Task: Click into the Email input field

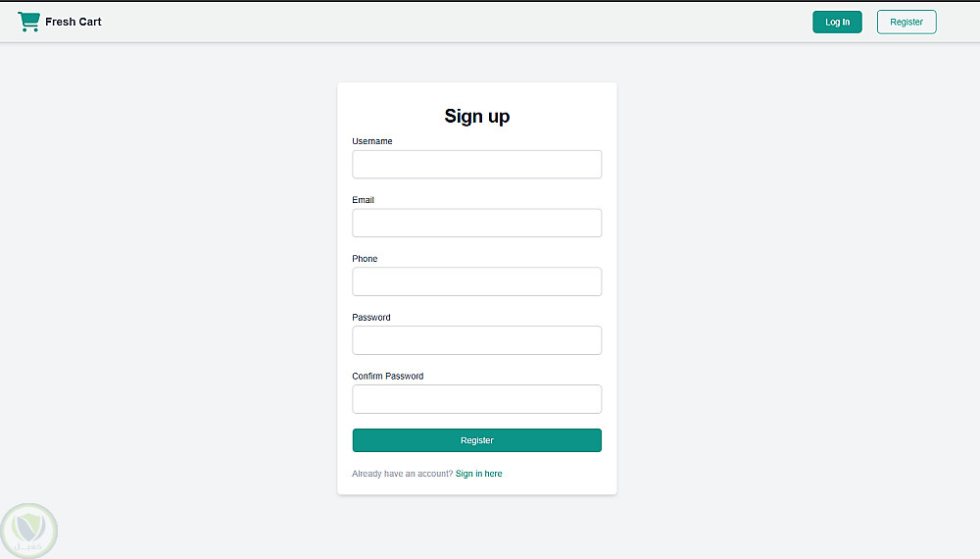Action: pyautogui.click(x=476, y=224)
